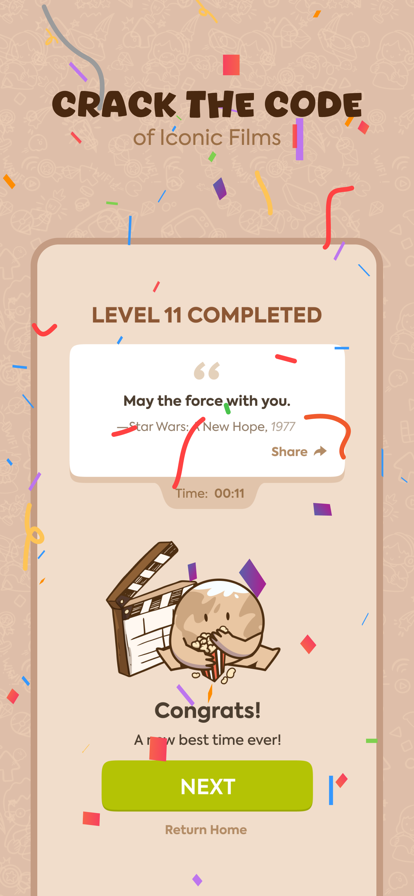Tap the of Iconic Films subtitle
Viewport: 414px width, 896px height.
point(207,138)
